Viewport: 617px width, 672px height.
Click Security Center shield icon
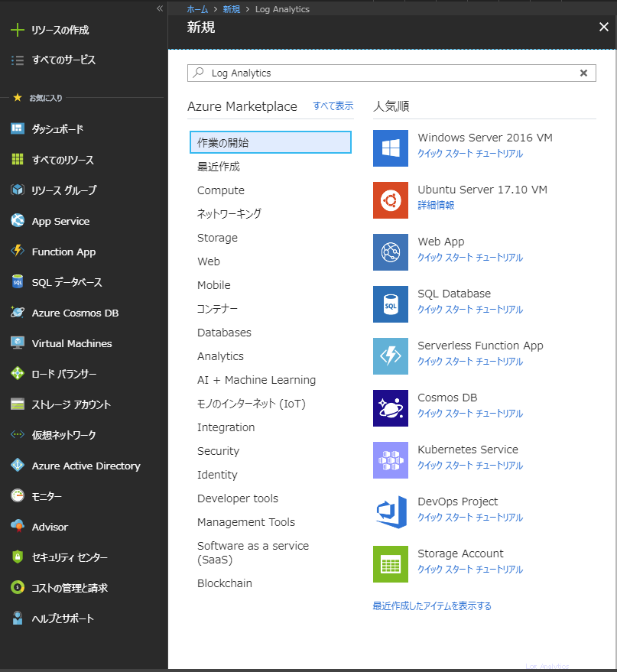click(x=17, y=557)
